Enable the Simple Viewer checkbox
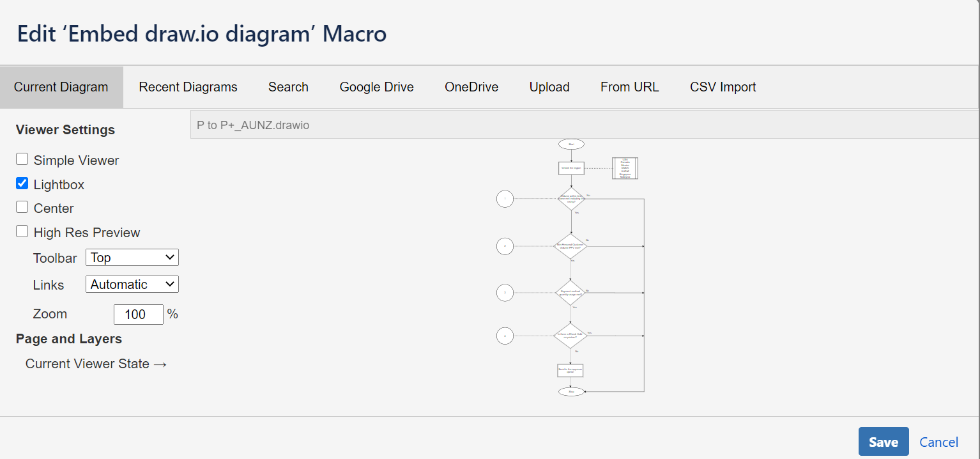This screenshot has width=980, height=459. [x=22, y=159]
